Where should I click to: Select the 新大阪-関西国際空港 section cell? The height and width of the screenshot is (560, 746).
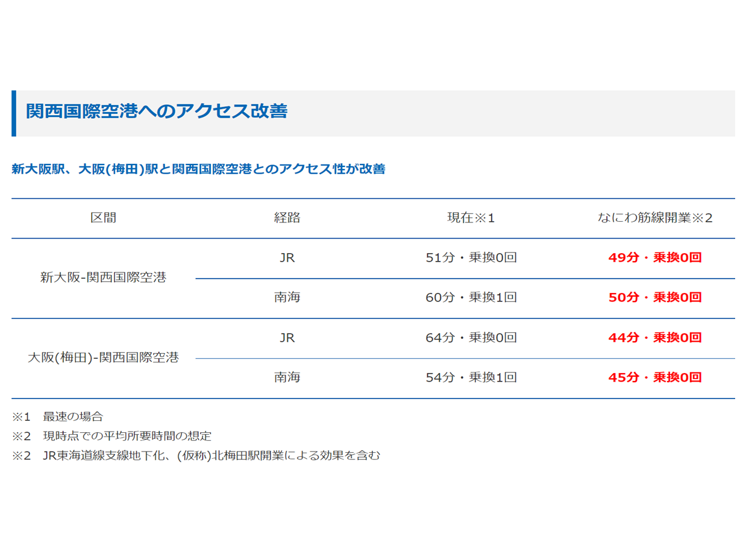pos(103,278)
